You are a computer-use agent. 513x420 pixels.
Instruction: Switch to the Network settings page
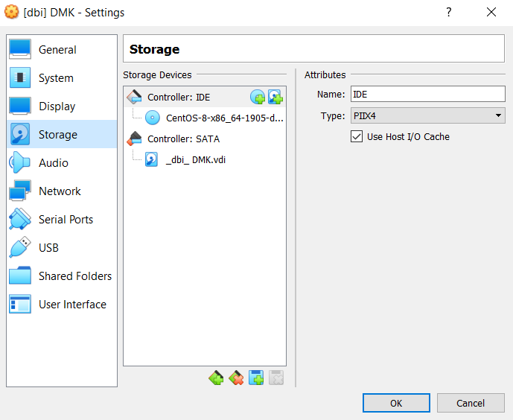coord(60,191)
